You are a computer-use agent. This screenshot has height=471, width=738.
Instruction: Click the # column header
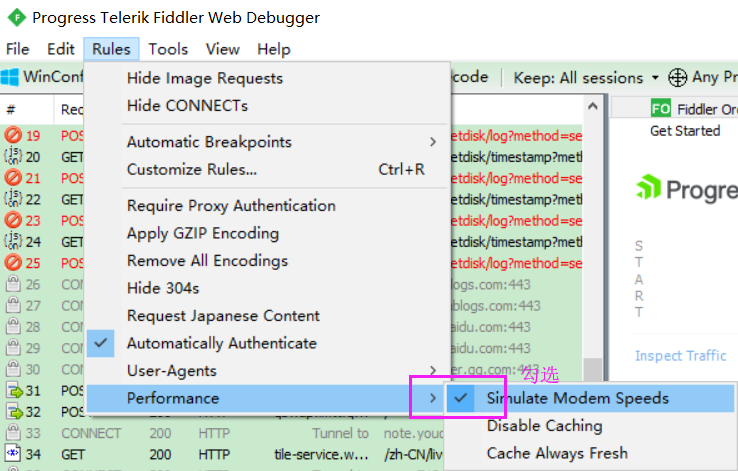coord(27,110)
